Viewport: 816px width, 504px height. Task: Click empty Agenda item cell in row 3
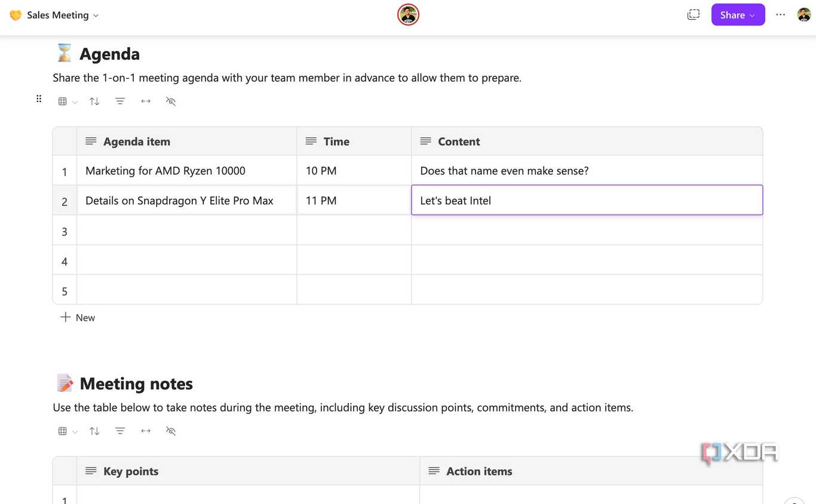186,231
